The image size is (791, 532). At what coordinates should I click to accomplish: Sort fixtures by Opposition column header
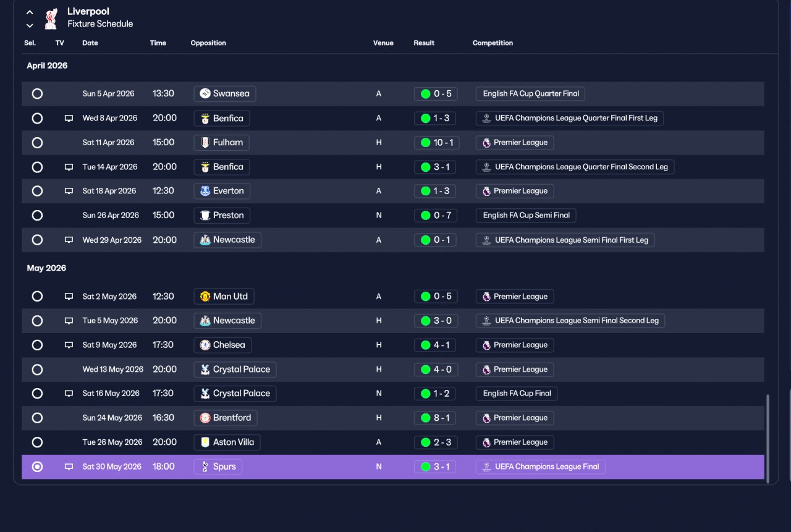pos(208,43)
